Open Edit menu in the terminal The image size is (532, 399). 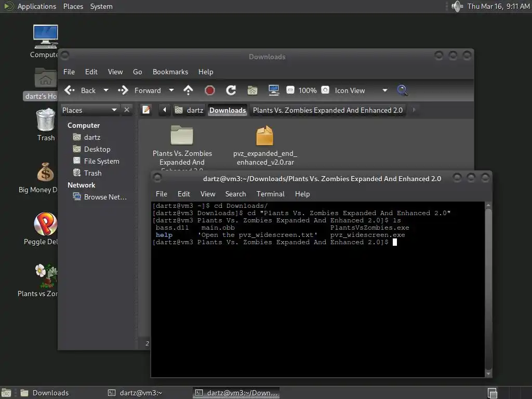(184, 194)
